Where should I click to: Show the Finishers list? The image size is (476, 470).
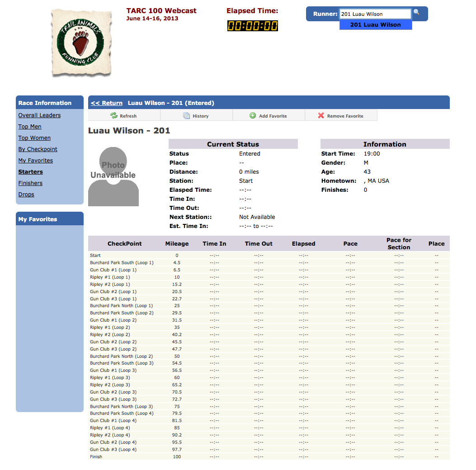(x=30, y=183)
